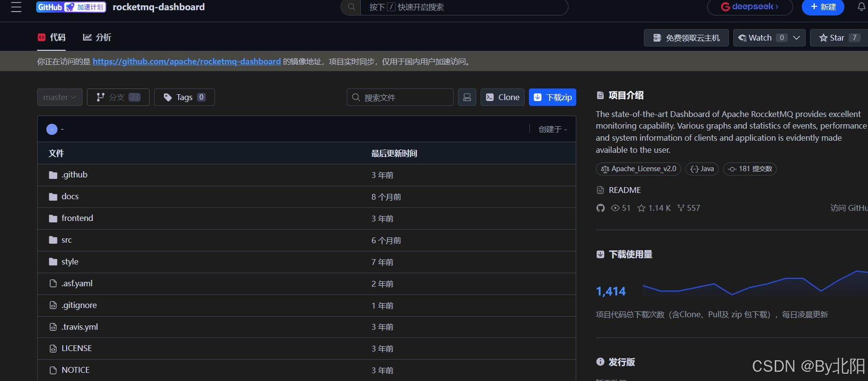Open the style folder
Viewport: 868px width, 381px height.
(x=70, y=262)
